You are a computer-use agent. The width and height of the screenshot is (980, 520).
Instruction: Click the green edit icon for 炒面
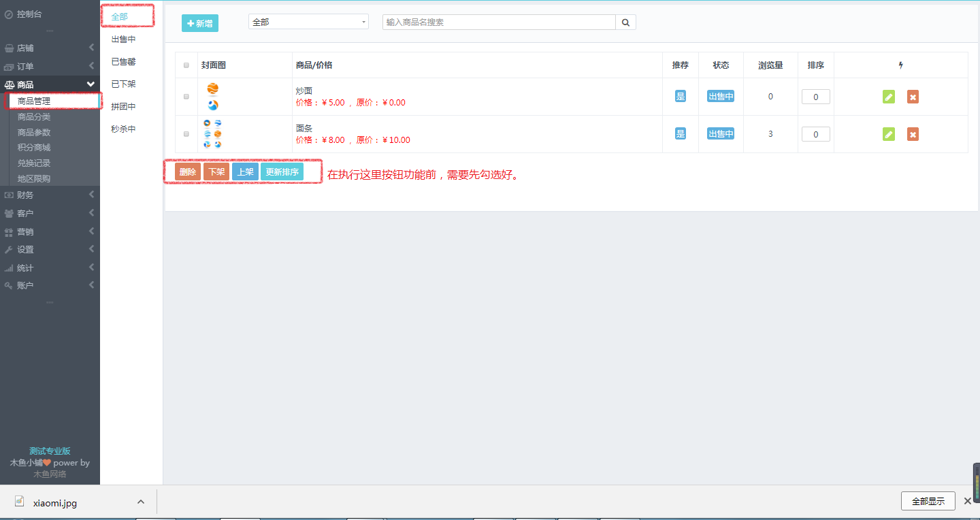(x=888, y=97)
